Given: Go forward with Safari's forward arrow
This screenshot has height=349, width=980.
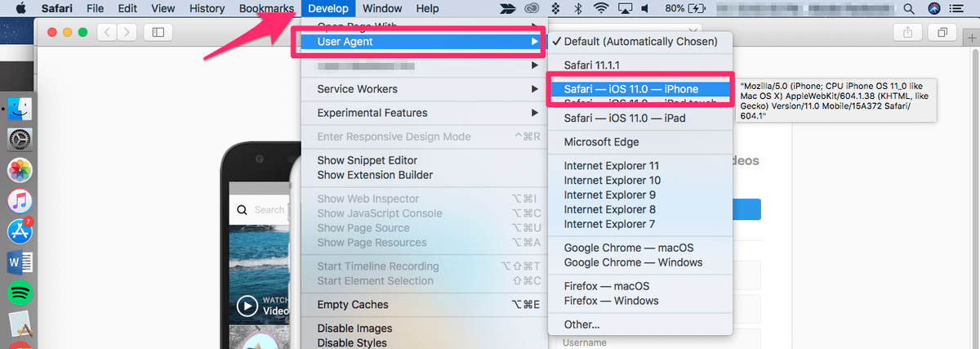Looking at the screenshot, I should tap(127, 32).
